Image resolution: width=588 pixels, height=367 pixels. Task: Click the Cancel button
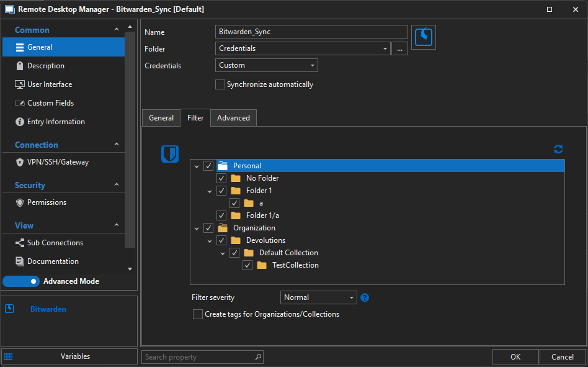pyautogui.click(x=562, y=357)
